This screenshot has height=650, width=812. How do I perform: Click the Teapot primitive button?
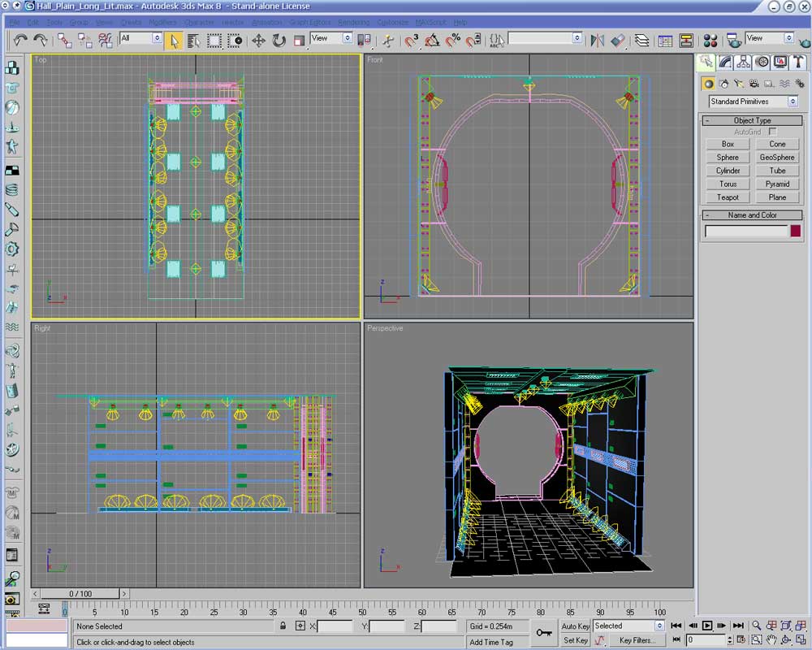(728, 197)
